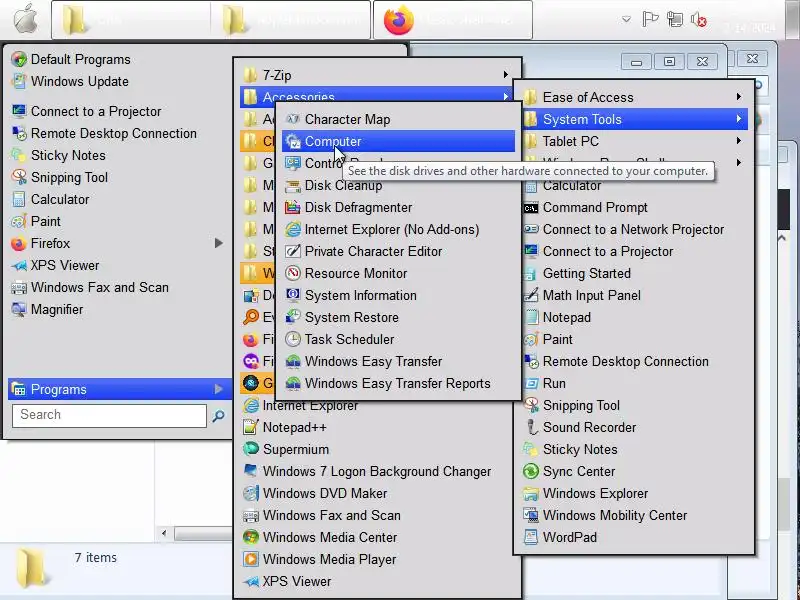Open Windows Mobility Center
Viewport: 800px width, 600px height.
634,515
